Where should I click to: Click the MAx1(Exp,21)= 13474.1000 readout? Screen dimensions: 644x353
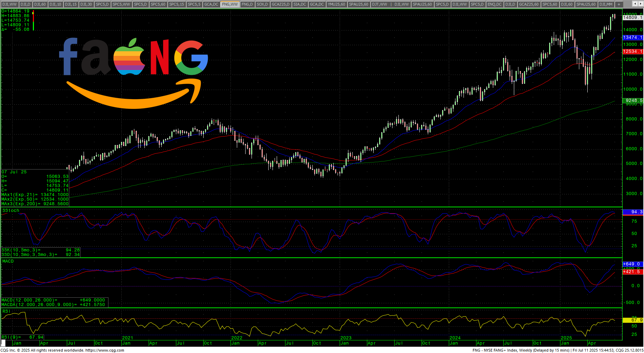coord(35,195)
